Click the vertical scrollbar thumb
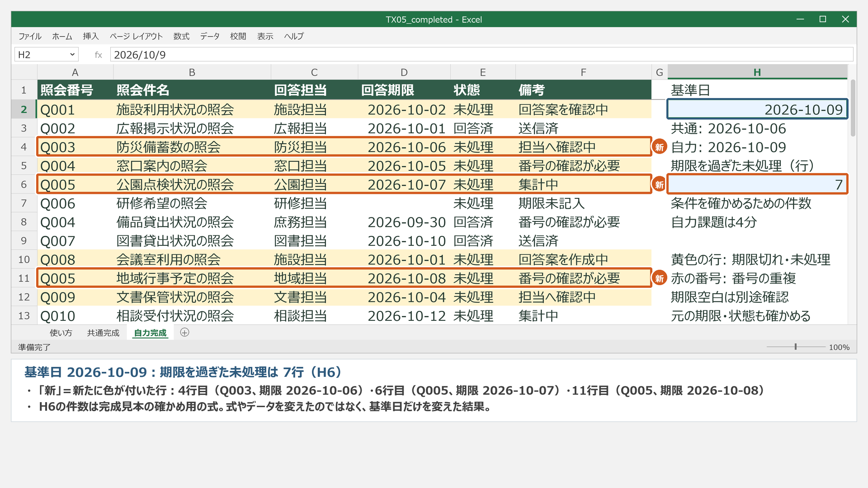The image size is (868, 488). [x=853, y=108]
